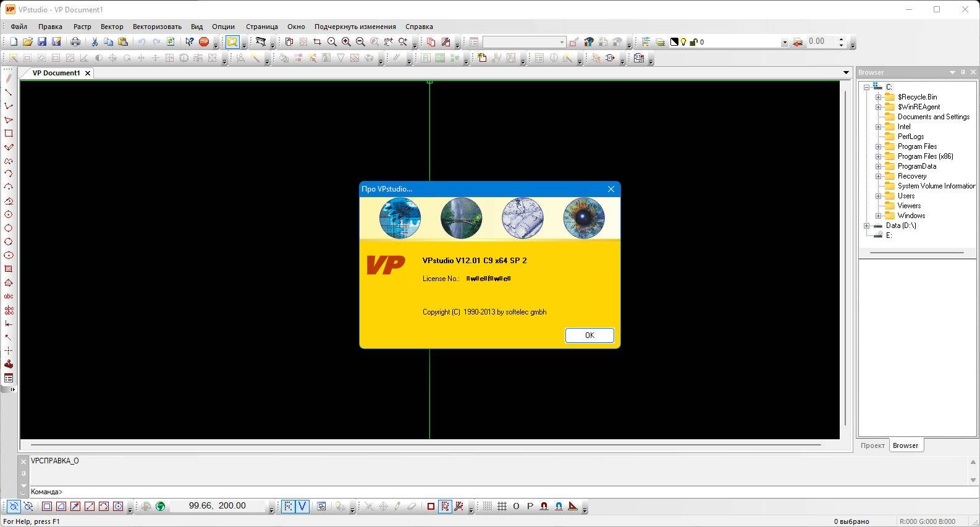Select the Program Files (x86) folder
Viewport: 980px width, 527px height.
tap(925, 156)
